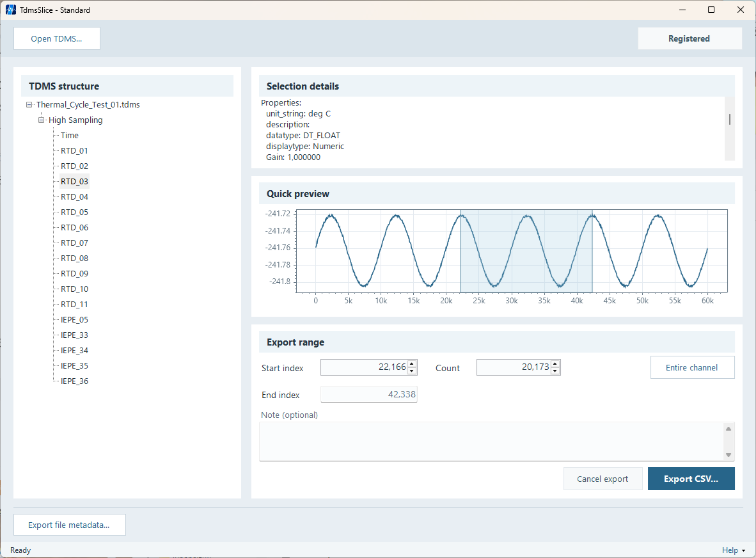The image size is (756, 558).
Task: Open the TDMS file browser button
Action: click(57, 38)
